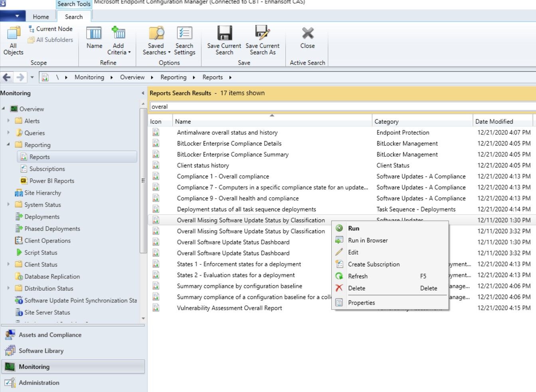Open the Administration workspace

click(39, 382)
